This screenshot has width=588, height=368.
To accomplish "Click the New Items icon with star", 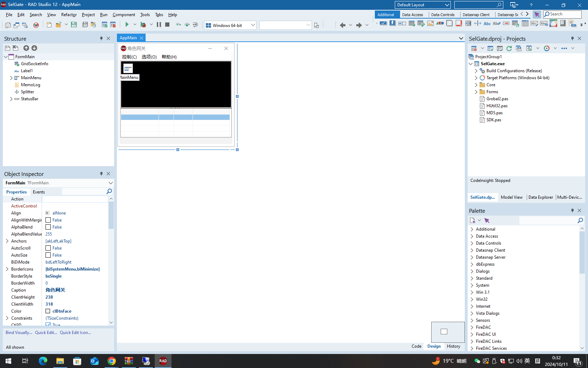I will 49,25.
